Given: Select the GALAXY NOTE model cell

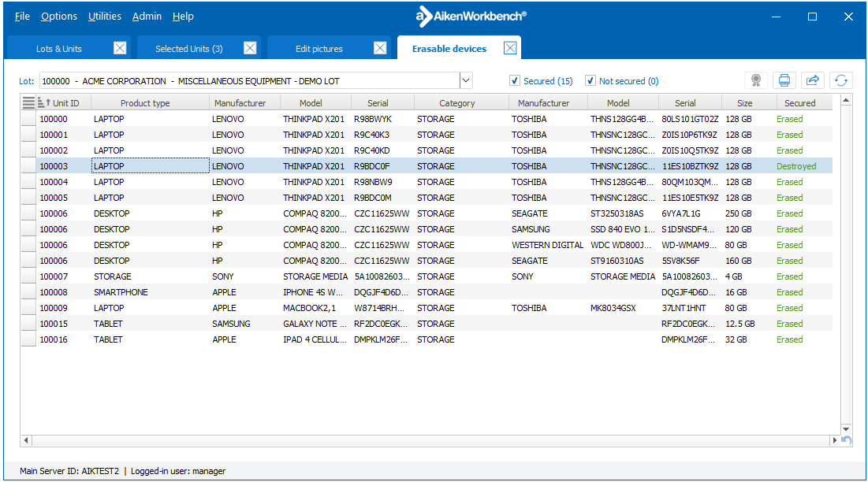Looking at the screenshot, I should [x=315, y=324].
